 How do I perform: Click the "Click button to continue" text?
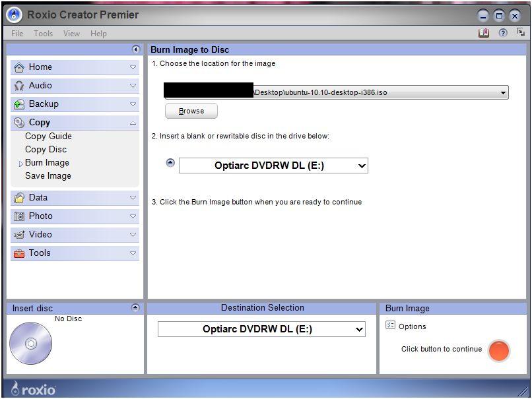(442, 349)
